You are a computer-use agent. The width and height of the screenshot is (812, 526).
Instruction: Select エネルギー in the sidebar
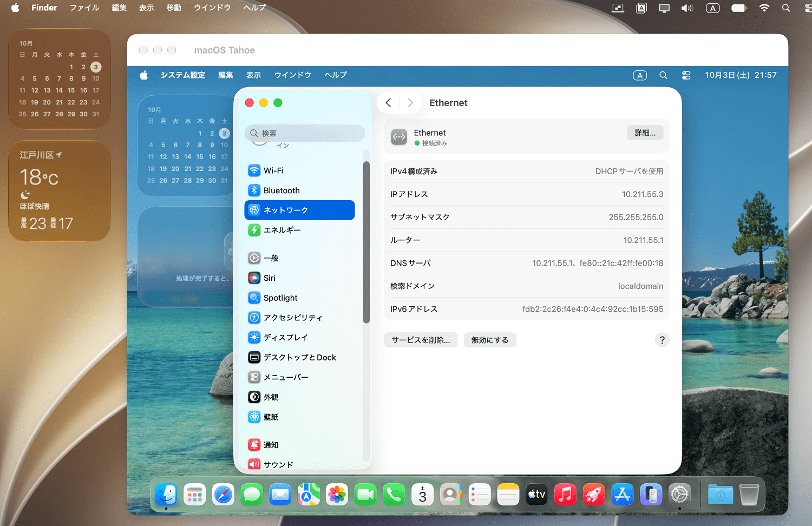pos(299,230)
